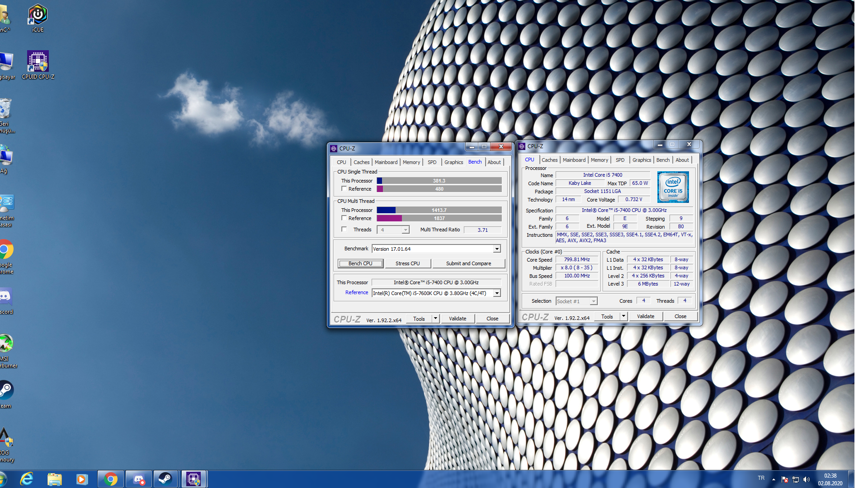Click the CPU-Z title icon in Bench window

[x=334, y=148]
